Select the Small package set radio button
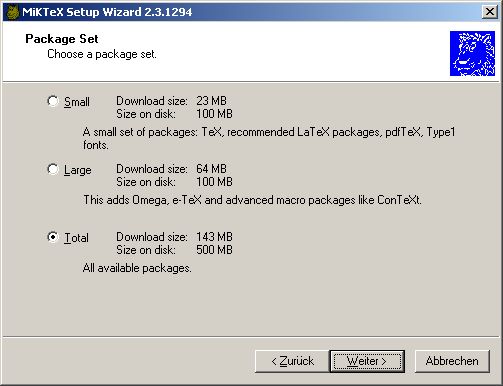The image size is (503, 386). point(53,101)
